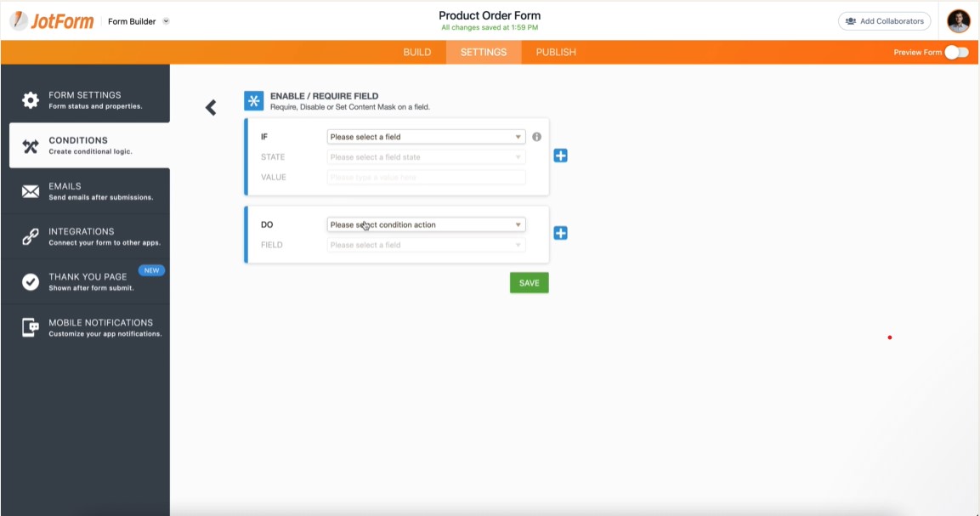Screen dimensions: 980x516
Task: Go back using the left chevron arrow
Action: click(212, 108)
